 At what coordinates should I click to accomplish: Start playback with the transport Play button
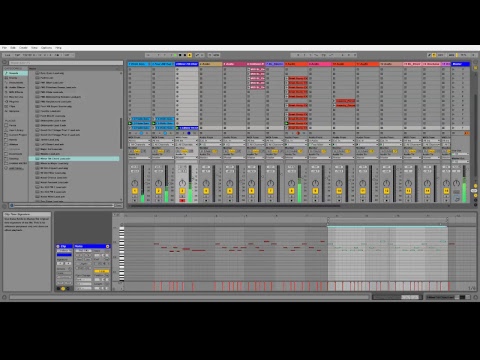click(x=175, y=55)
